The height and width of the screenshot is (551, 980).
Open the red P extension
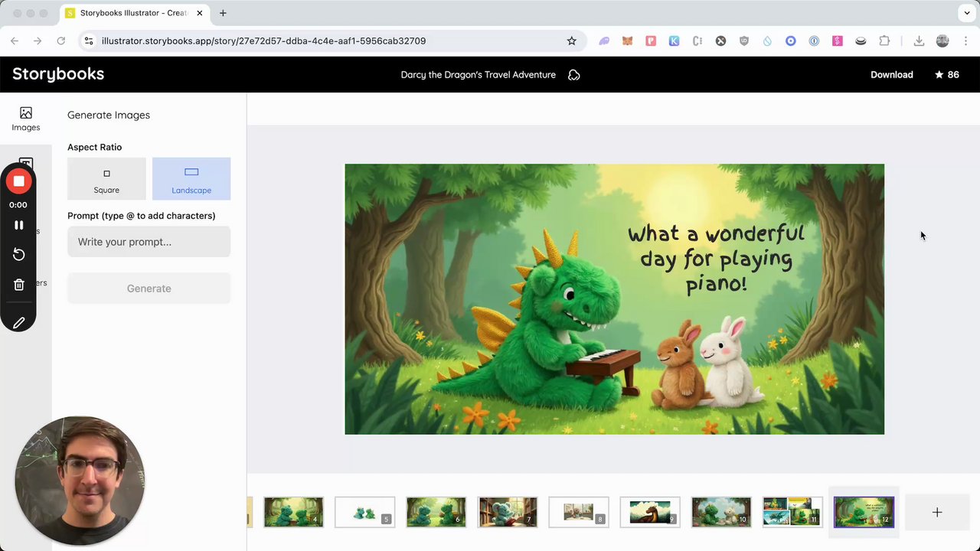pos(651,41)
